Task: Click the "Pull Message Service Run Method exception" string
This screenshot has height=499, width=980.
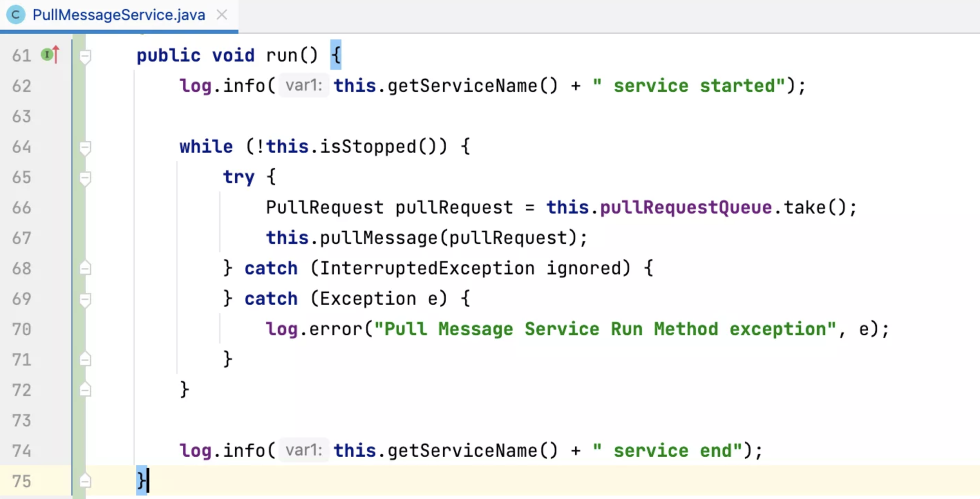Action: pos(605,329)
